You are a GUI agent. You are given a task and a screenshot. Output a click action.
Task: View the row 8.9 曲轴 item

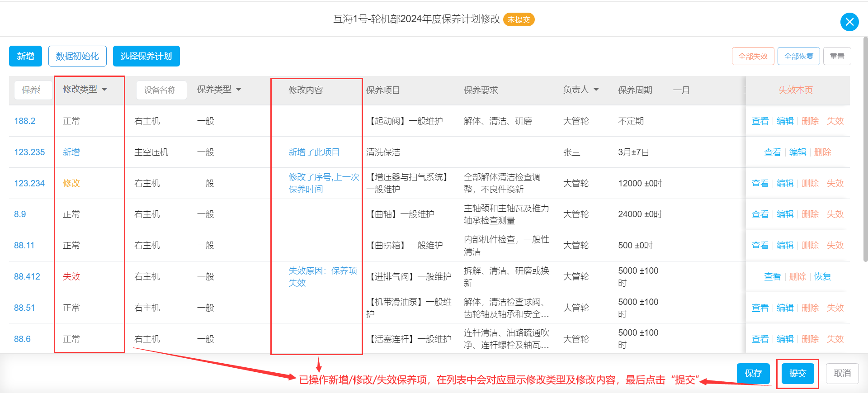point(760,214)
